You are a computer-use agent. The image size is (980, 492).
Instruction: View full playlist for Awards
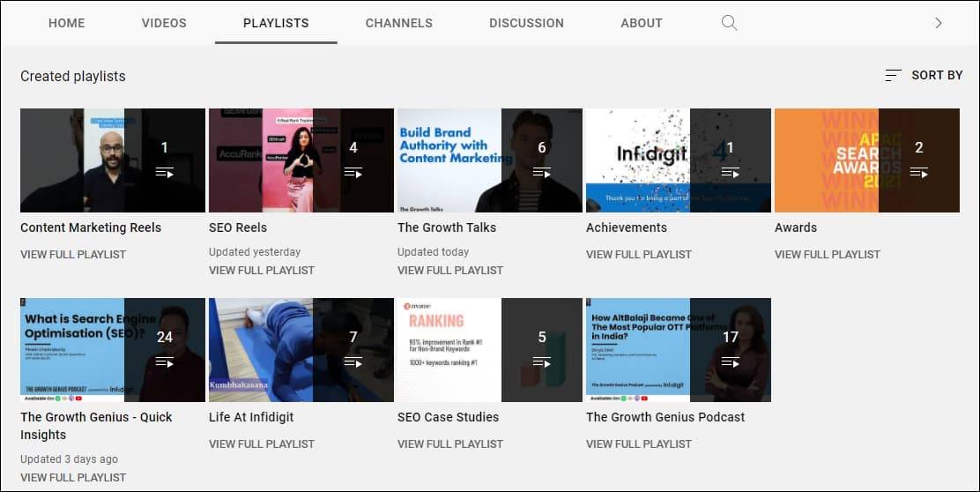[828, 255]
